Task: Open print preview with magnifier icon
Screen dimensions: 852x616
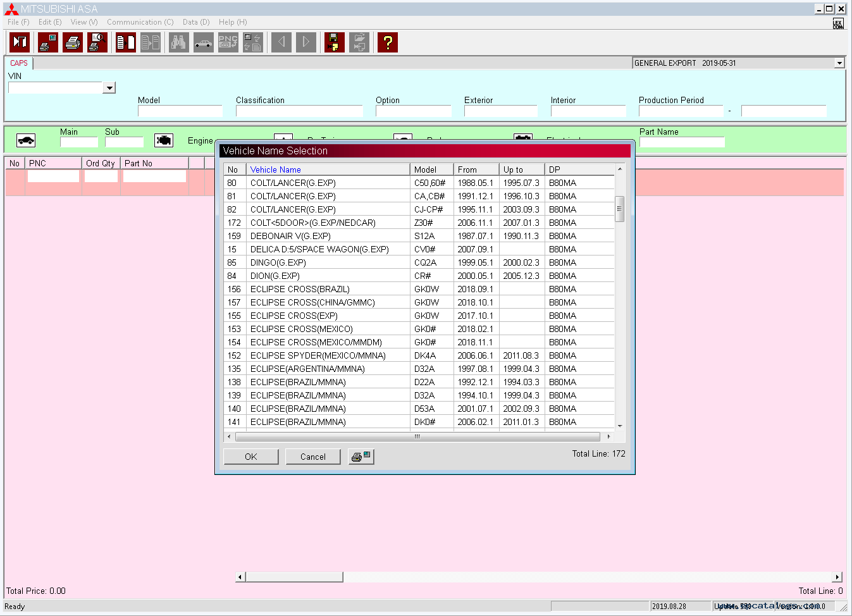Action: 97,42
